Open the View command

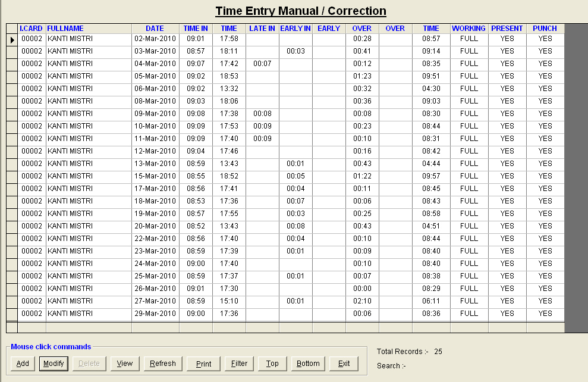coord(125,364)
